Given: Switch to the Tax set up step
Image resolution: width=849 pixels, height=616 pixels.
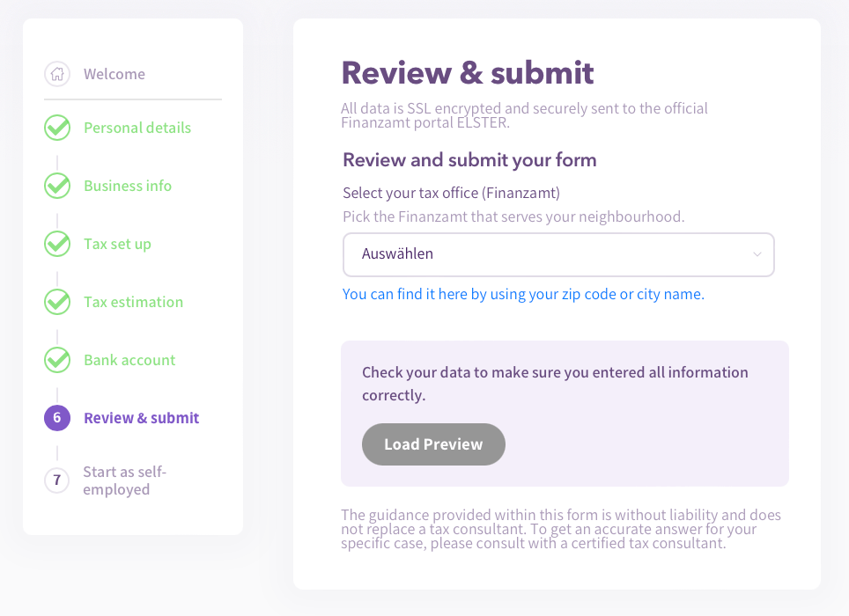Looking at the screenshot, I should [117, 244].
